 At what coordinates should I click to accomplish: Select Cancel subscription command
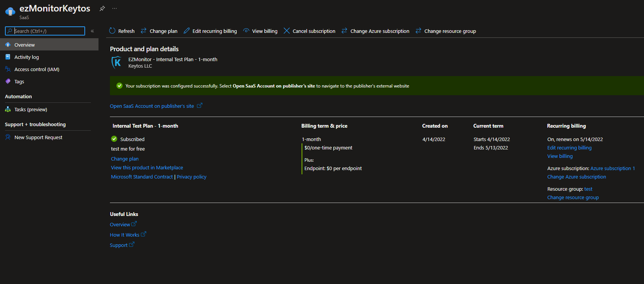(314, 31)
